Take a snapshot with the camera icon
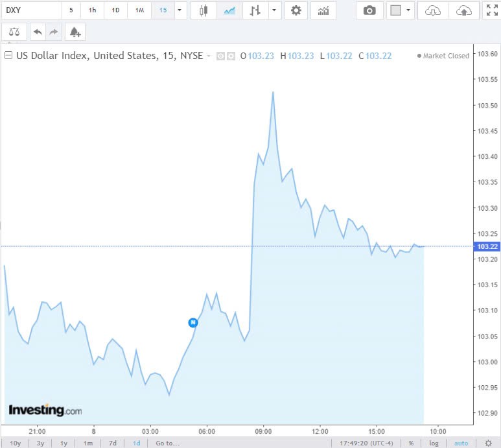 tap(369, 10)
